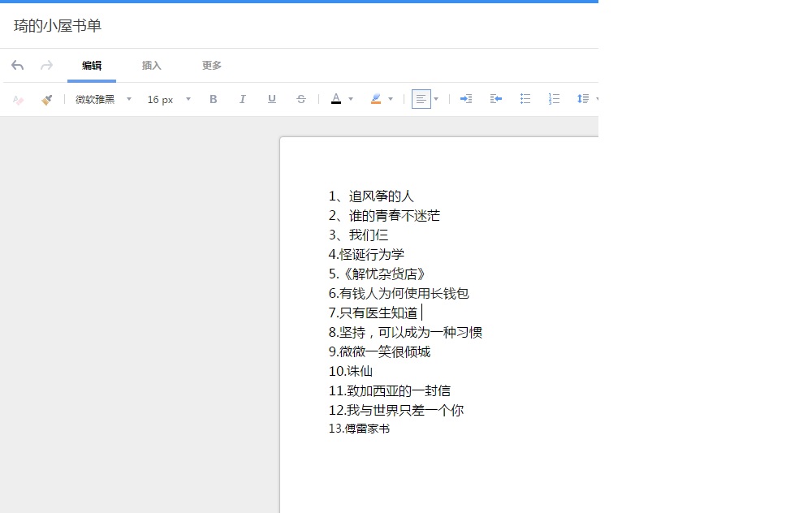Apply the black font color swatch
The height and width of the screenshot is (513, 812).
[x=335, y=99]
